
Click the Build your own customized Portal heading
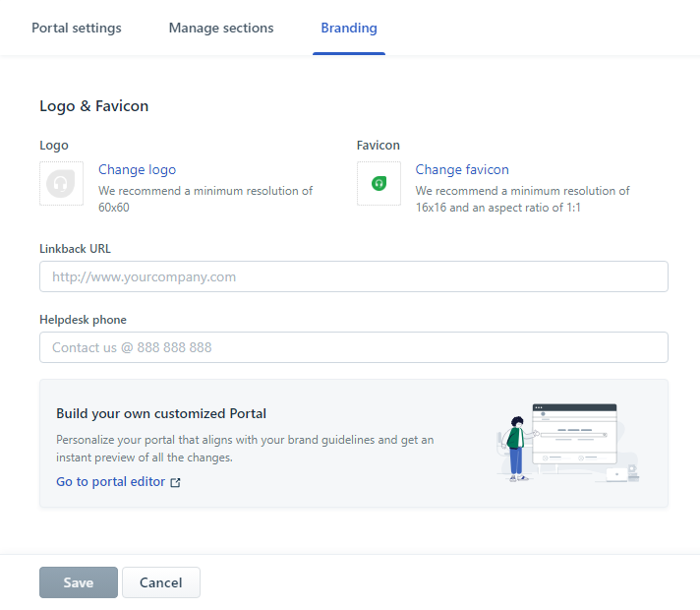[161, 414]
